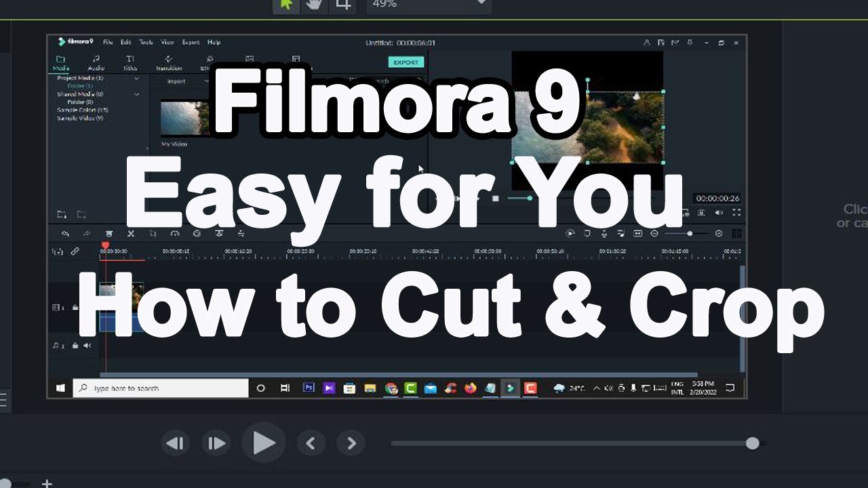
Task: Click the add new folder icon
Action: [62, 215]
